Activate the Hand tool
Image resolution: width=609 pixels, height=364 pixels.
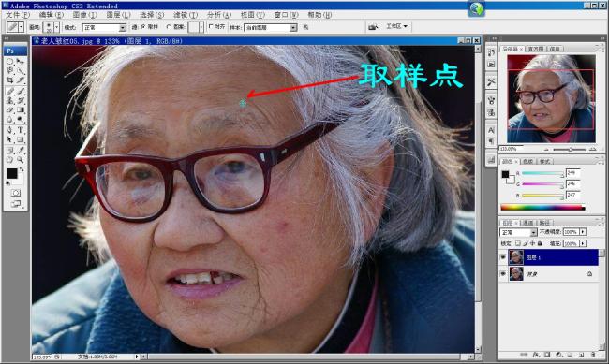pos(10,159)
